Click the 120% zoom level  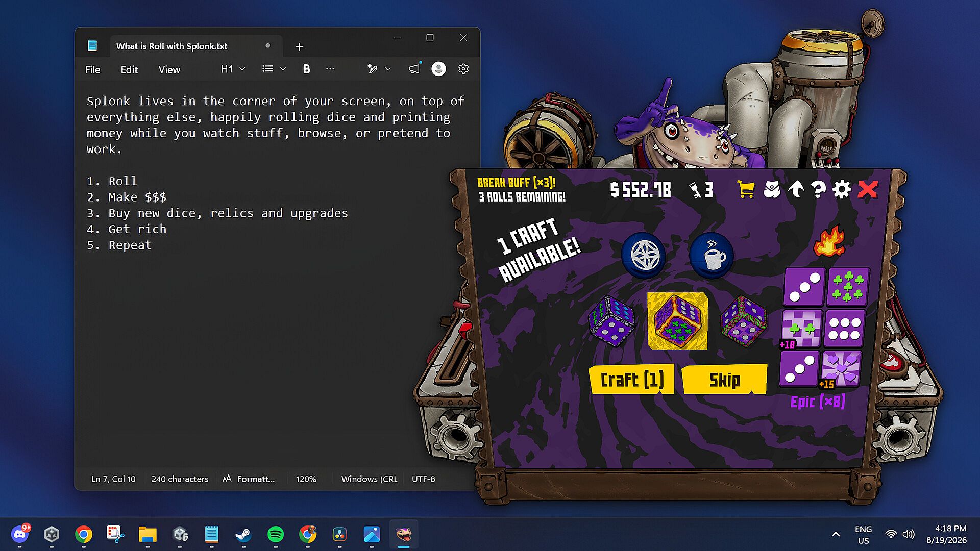pyautogui.click(x=306, y=479)
